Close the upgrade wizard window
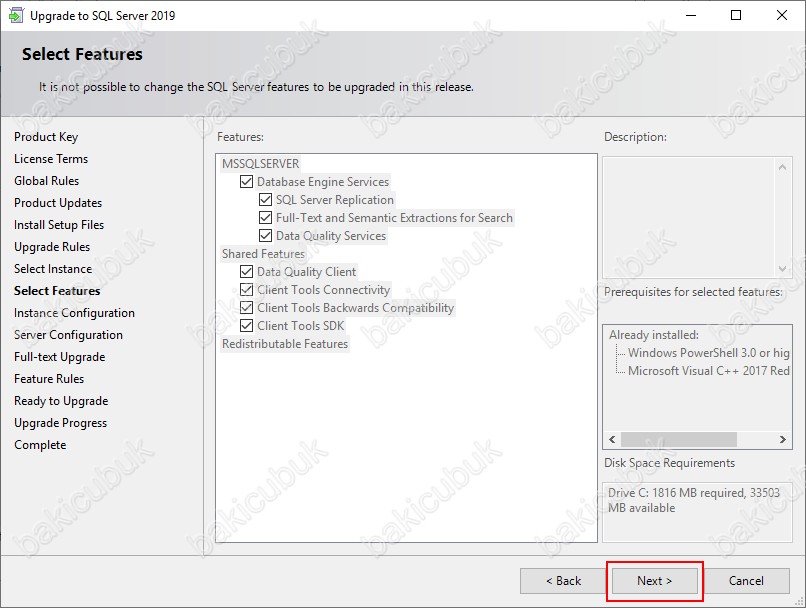Image resolution: width=806 pixels, height=608 pixels. click(782, 15)
